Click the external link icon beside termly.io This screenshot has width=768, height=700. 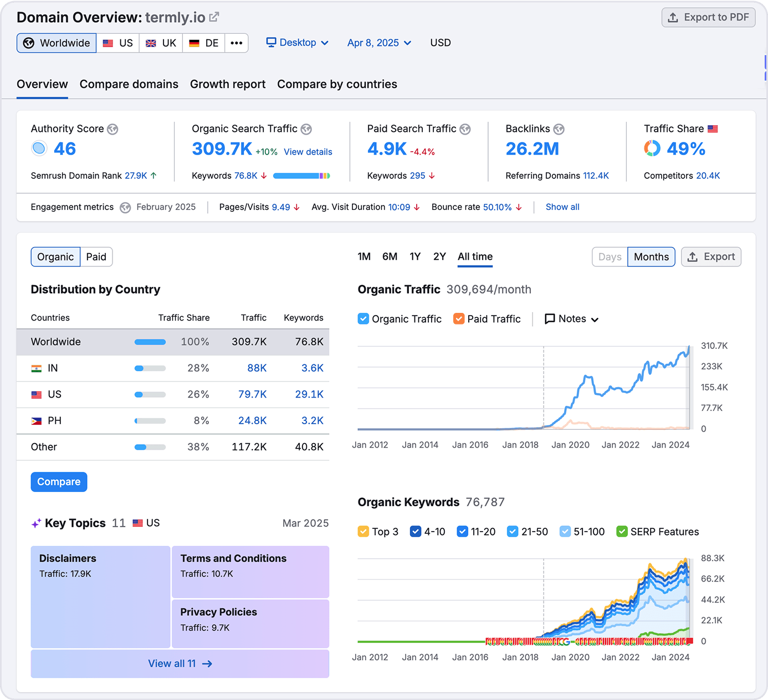tap(214, 16)
